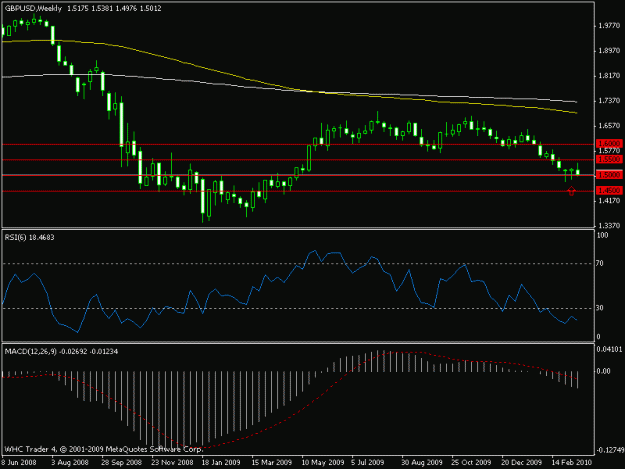
Task: Select the RSI(6) 18.4683 indicator label
Action: tap(29, 237)
